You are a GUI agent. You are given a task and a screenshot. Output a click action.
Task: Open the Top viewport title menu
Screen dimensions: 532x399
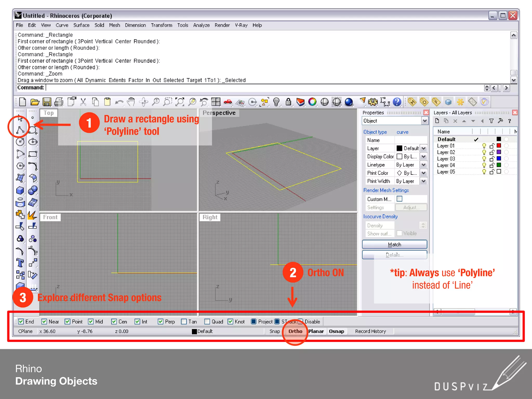pos(49,113)
